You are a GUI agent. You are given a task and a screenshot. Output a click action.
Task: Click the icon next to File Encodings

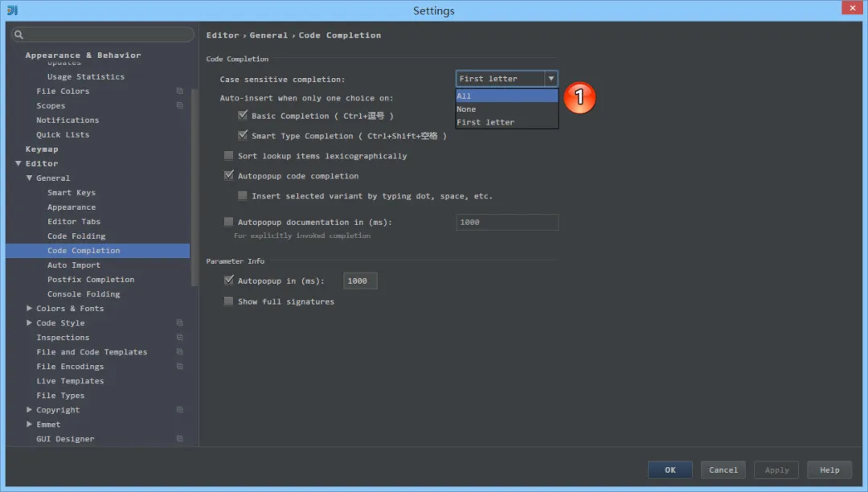point(178,366)
